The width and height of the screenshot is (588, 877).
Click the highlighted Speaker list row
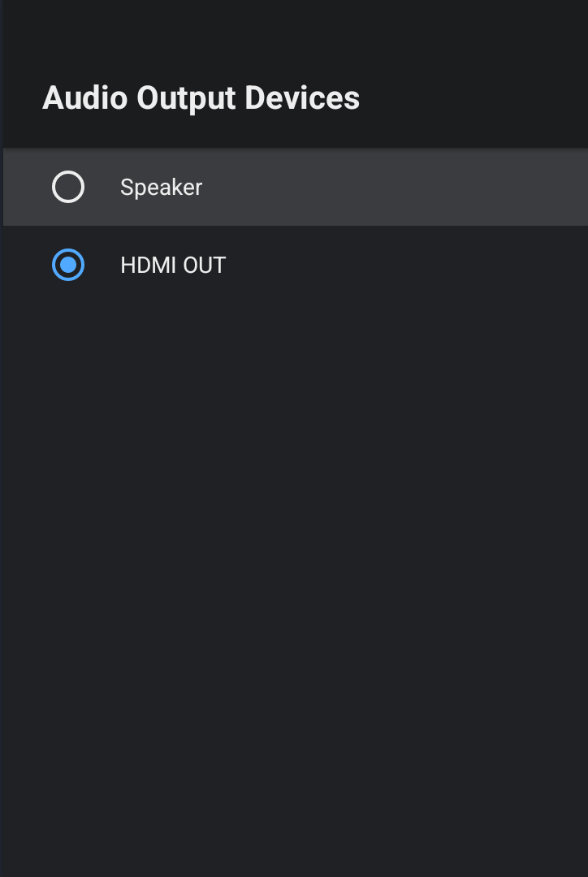coord(294,188)
